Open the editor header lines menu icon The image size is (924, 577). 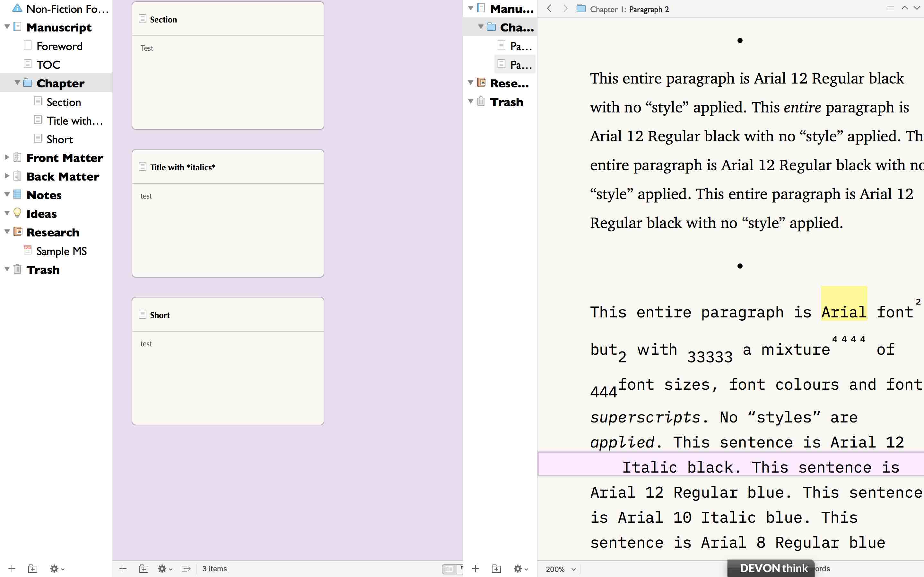(x=890, y=8)
